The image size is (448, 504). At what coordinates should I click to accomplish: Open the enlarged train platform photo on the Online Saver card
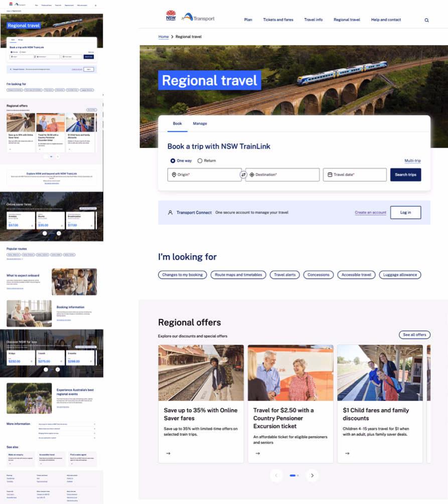pyautogui.click(x=201, y=373)
